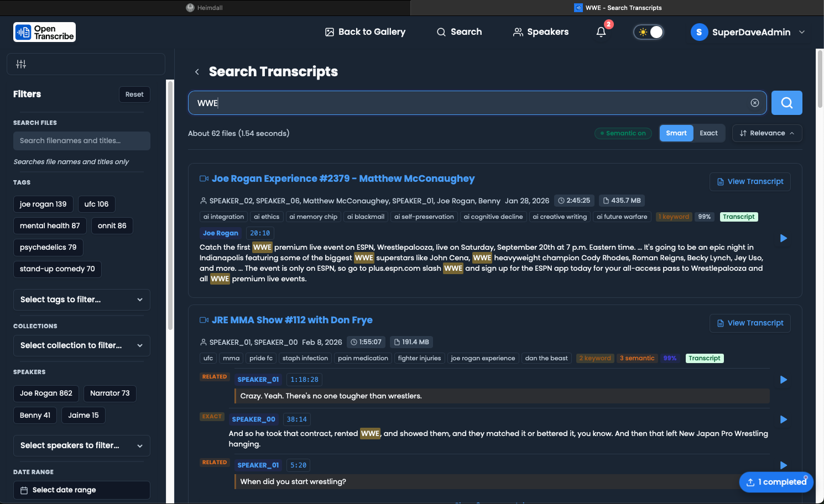Filter by speaker Joe Rogan 862
Screen dimensions: 824x504
pos(46,393)
